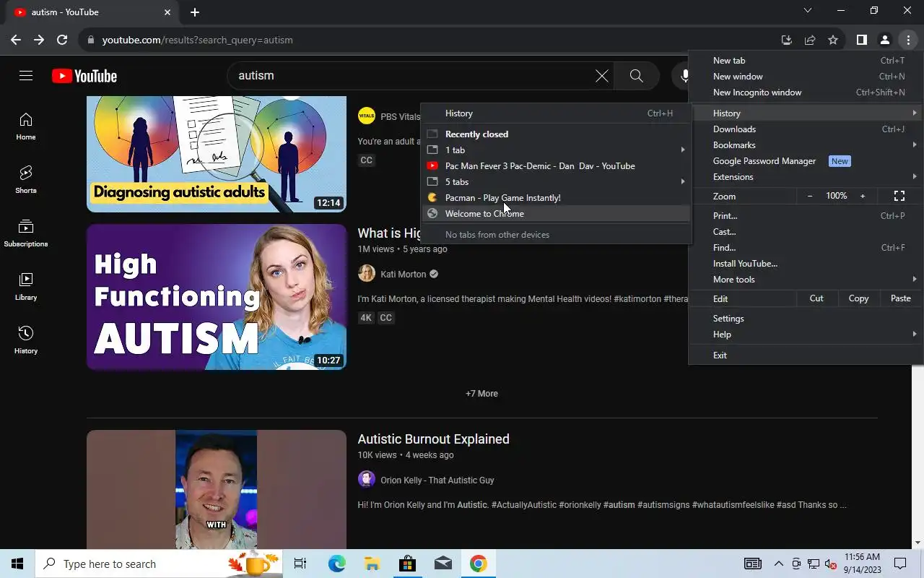Choose Find from Chrome menu
This screenshot has height=578, width=924.
pos(805,247)
